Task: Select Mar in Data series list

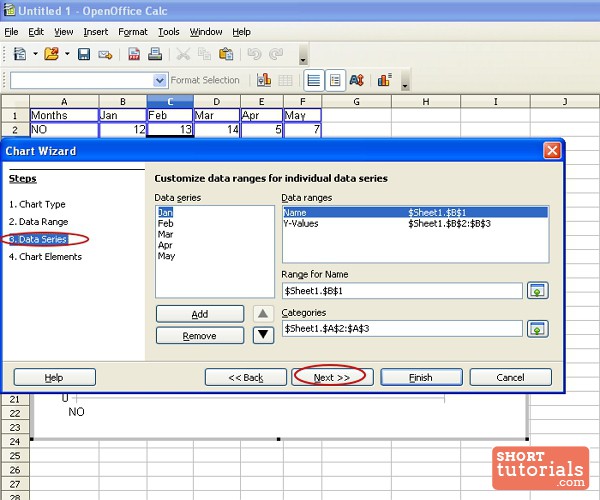Action: click(x=165, y=234)
